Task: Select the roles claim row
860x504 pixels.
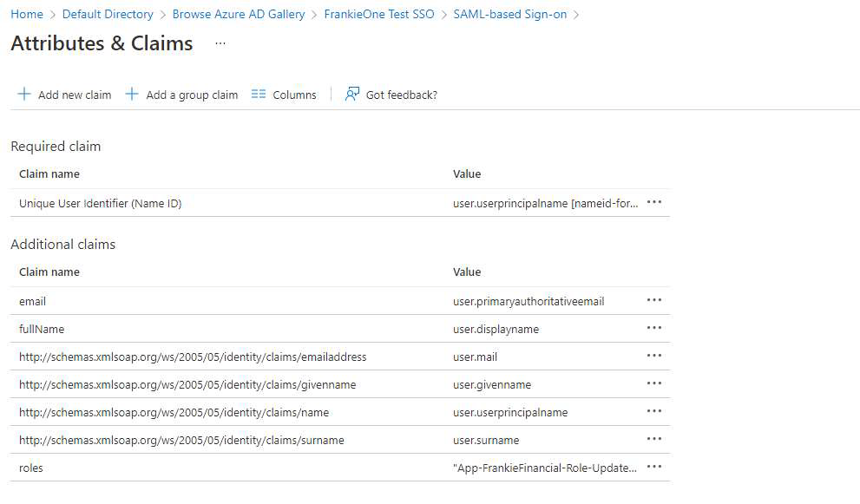Action: pos(31,468)
